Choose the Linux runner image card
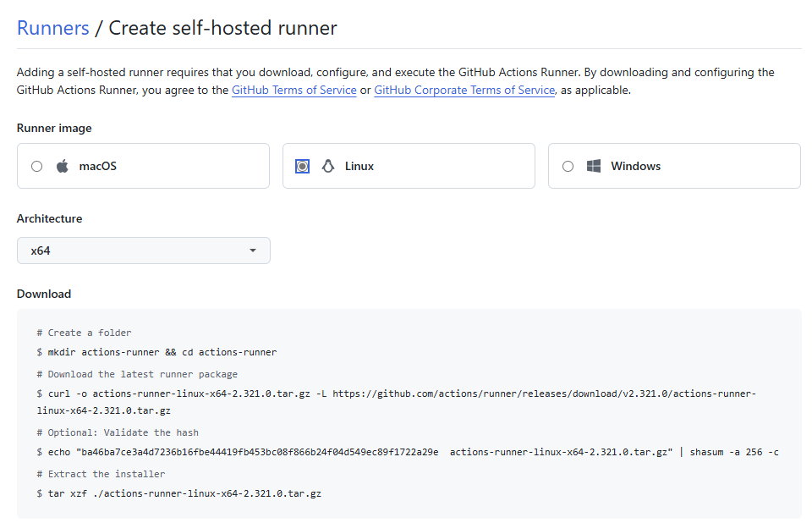The image size is (812, 523). (409, 166)
